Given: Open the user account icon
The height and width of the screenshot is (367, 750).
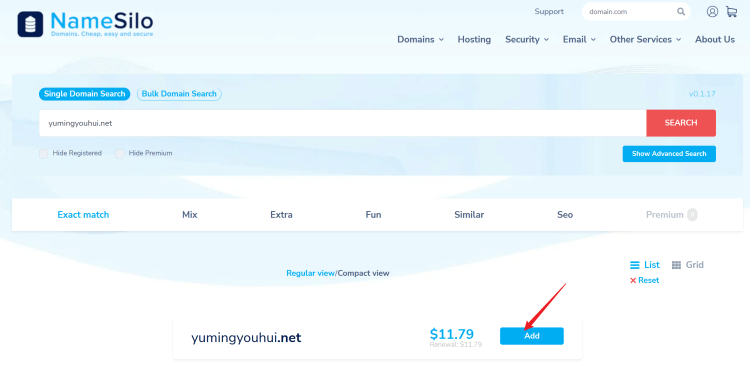Looking at the screenshot, I should click(712, 11).
